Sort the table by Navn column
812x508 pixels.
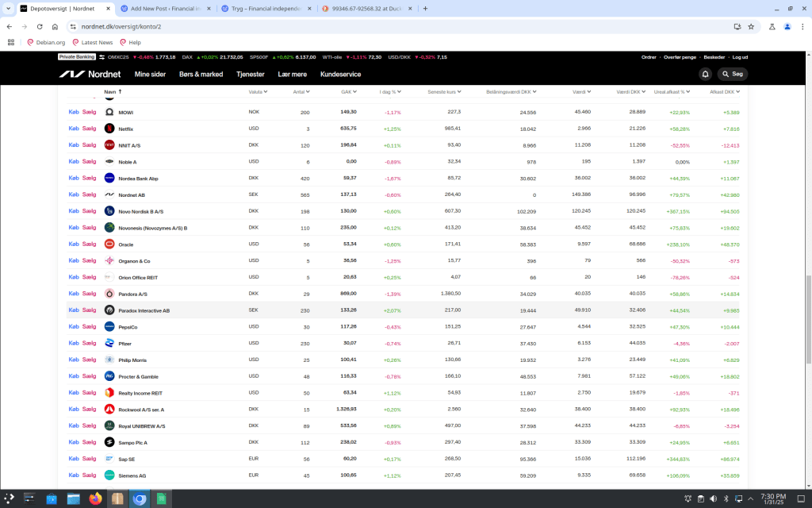tap(111, 92)
